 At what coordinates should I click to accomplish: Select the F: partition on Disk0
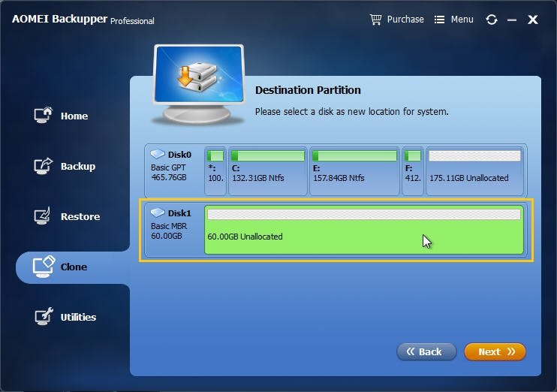tap(413, 171)
